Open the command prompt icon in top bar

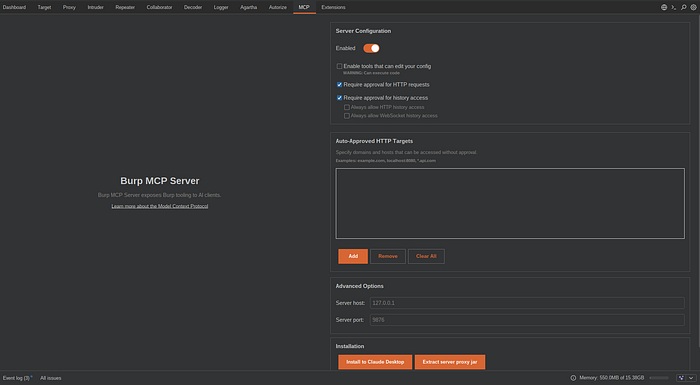[x=674, y=7]
